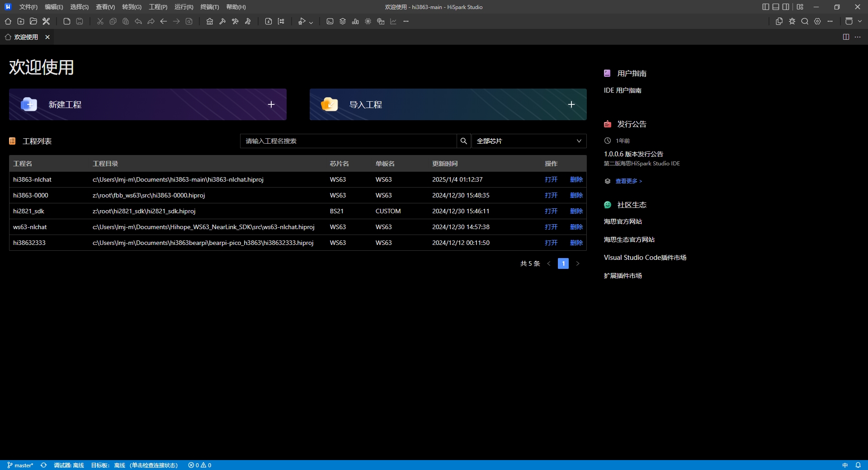Toggle bottom panel layout button
The image size is (868, 470).
coord(776,7)
